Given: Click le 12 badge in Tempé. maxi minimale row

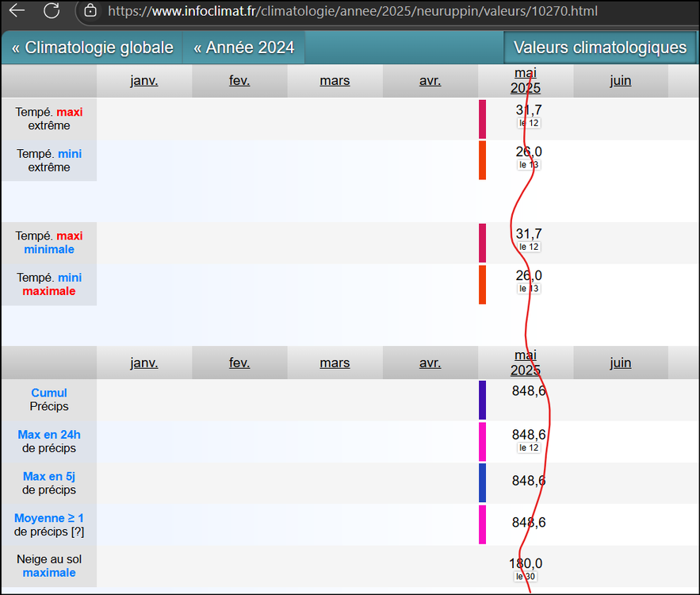Looking at the screenshot, I should (529, 247).
